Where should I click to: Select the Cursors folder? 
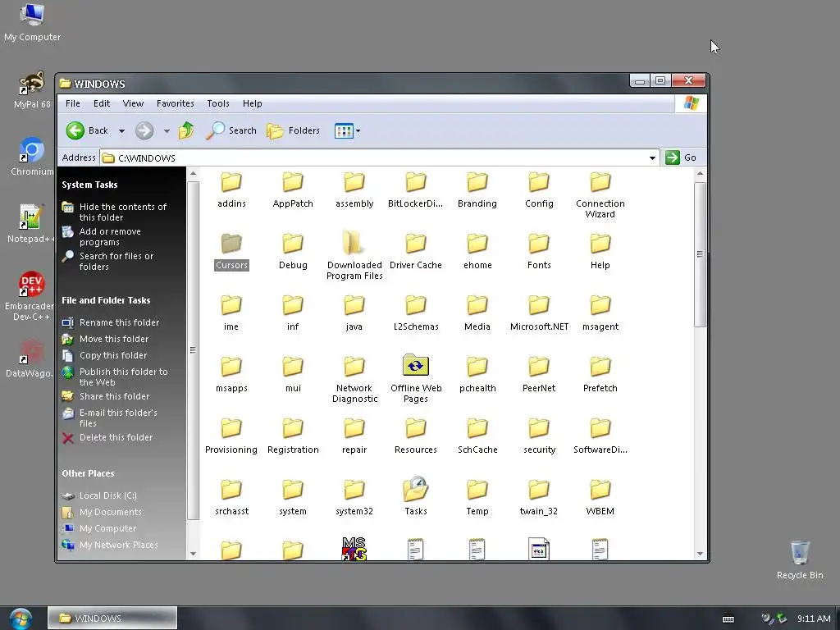point(231,251)
